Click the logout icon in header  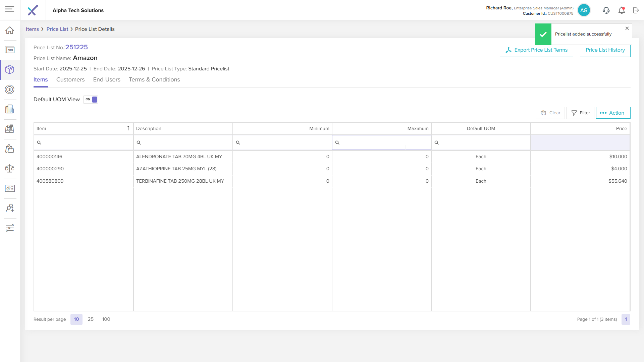click(x=636, y=10)
